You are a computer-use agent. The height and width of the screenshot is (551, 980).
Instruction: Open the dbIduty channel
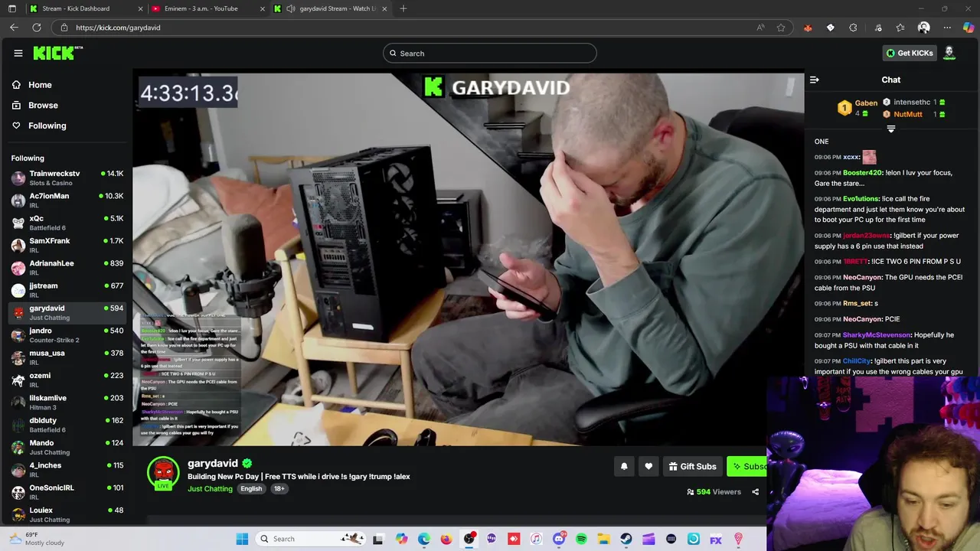(67, 425)
